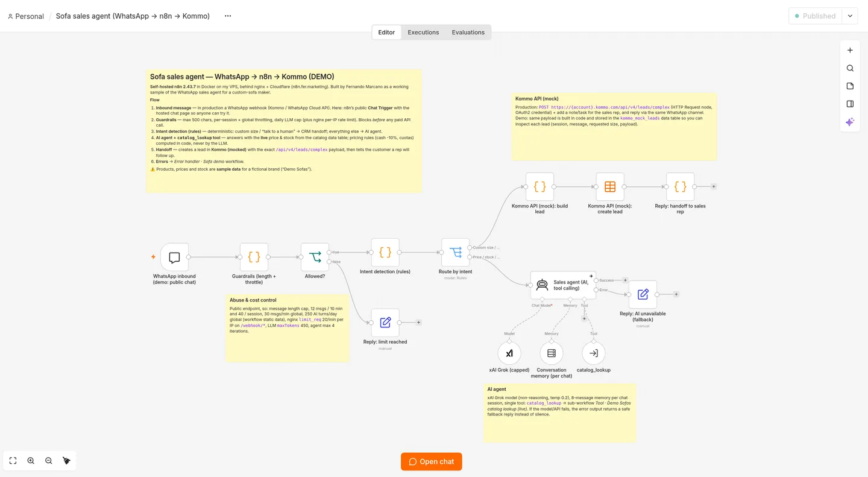Select the Reply: AI unavailable (fallback) node
868x477 pixels.
click(x=643, y=294)
